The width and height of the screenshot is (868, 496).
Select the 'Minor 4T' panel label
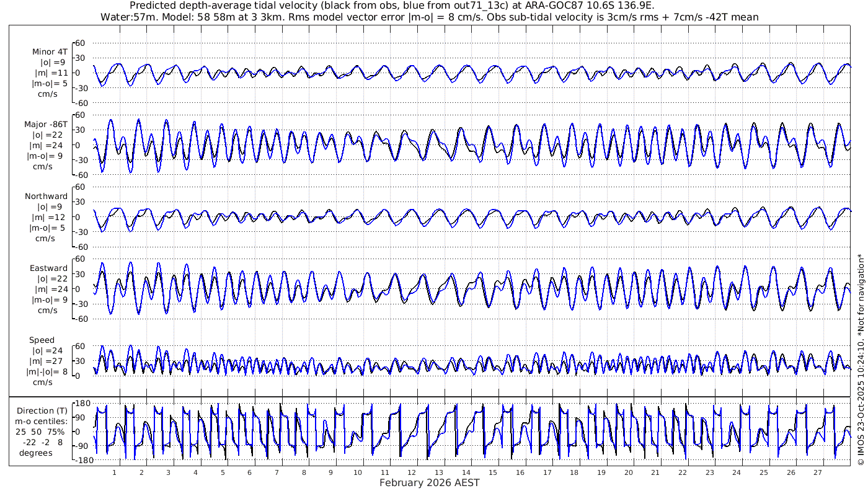click(50, 52)
